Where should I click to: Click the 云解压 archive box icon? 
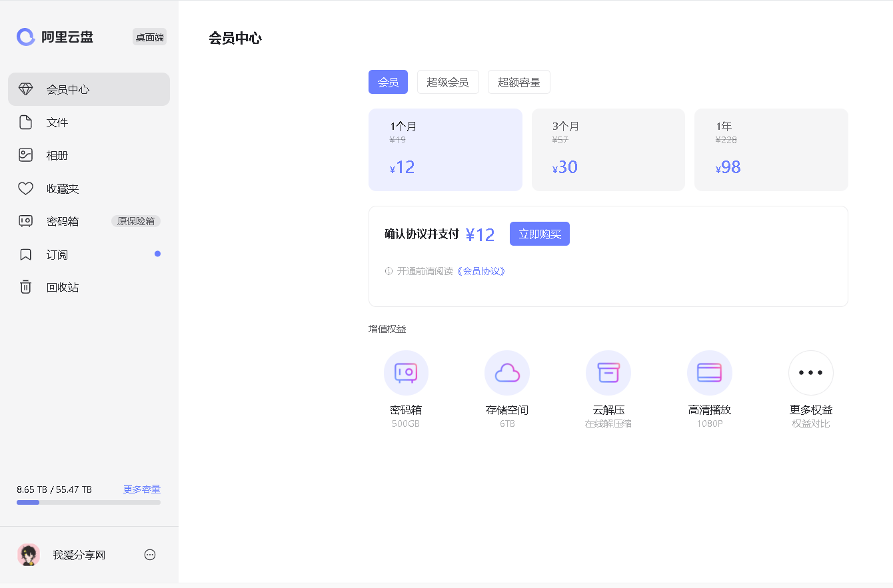tap(608, 373)
